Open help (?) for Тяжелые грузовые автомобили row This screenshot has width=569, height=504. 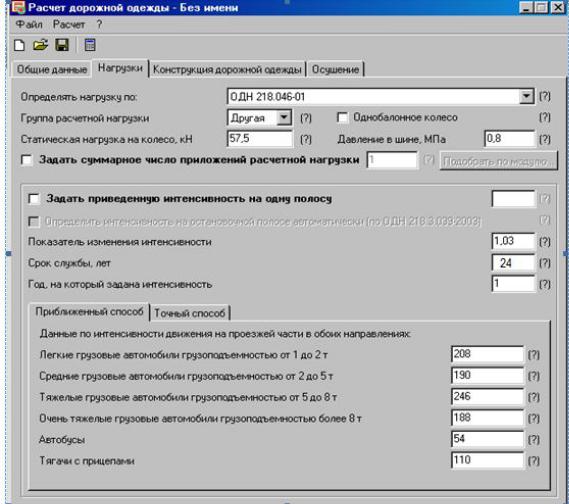(x=533, y=397)
